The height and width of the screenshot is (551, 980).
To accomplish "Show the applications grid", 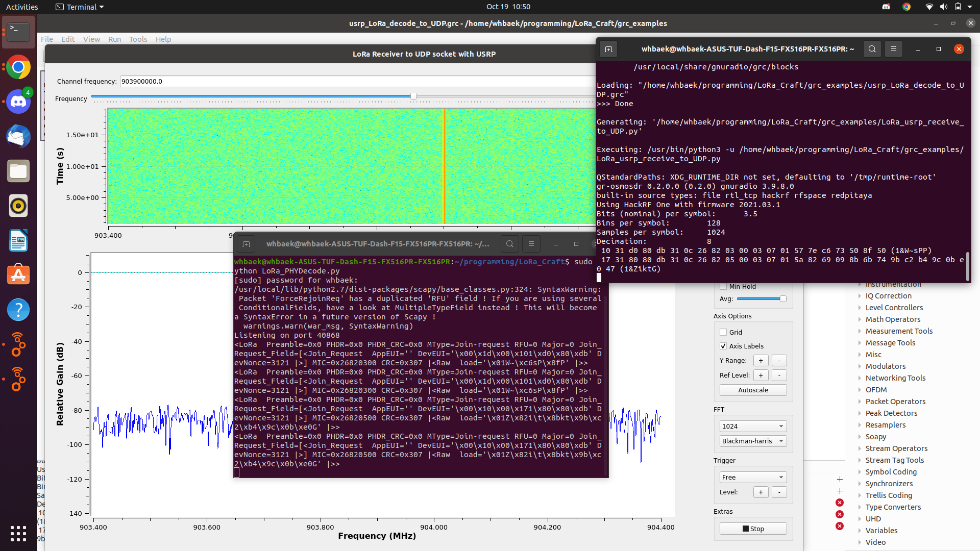I will [18, 534].
